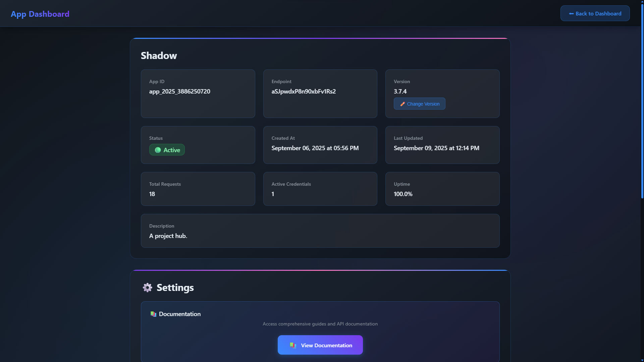Click the version number 3.7.4
The width and height of the screenshot is (644, 362).
[x=400, y=92]
